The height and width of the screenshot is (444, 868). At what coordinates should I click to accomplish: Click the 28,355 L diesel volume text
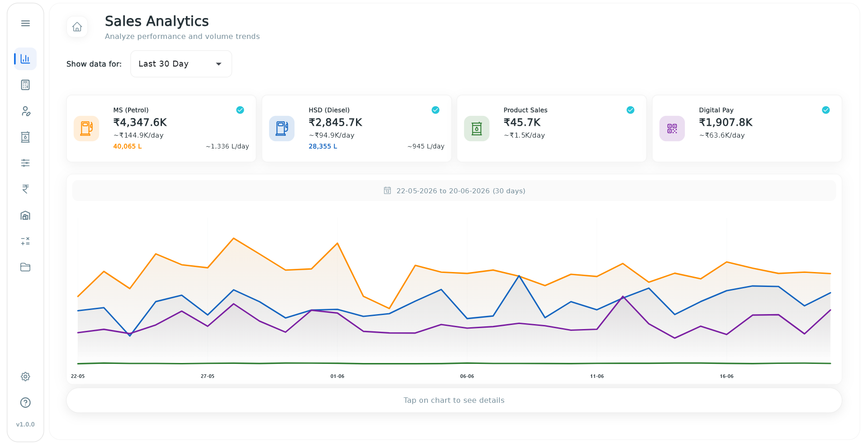(323, 146)
